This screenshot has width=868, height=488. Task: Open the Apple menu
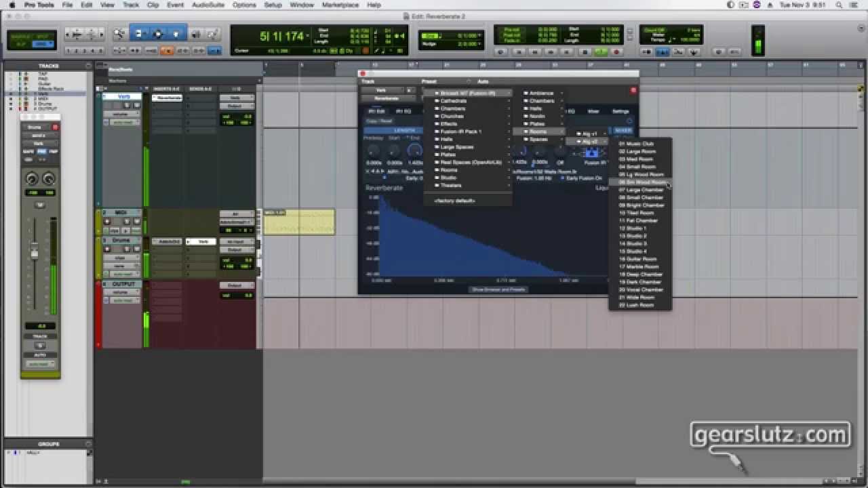[12, 5]
